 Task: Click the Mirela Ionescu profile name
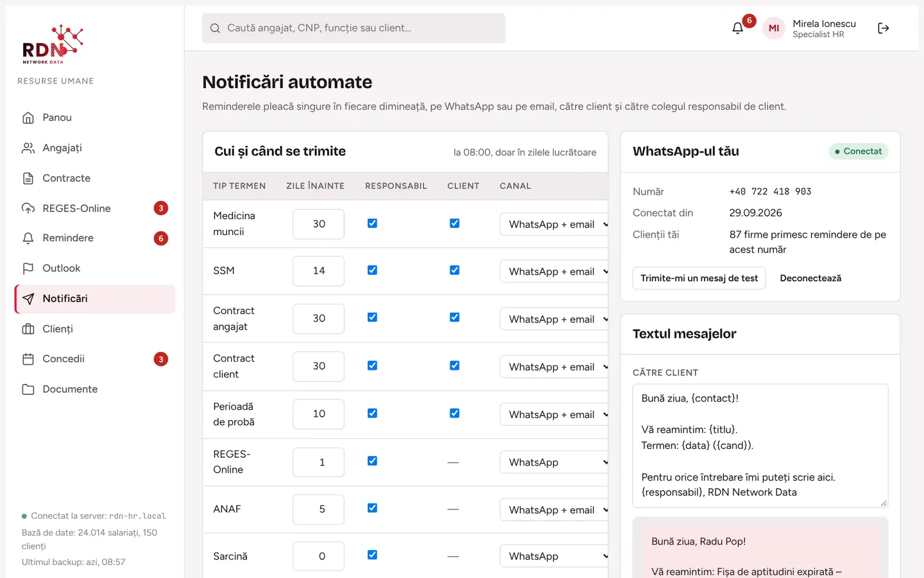tap(824, 24)
